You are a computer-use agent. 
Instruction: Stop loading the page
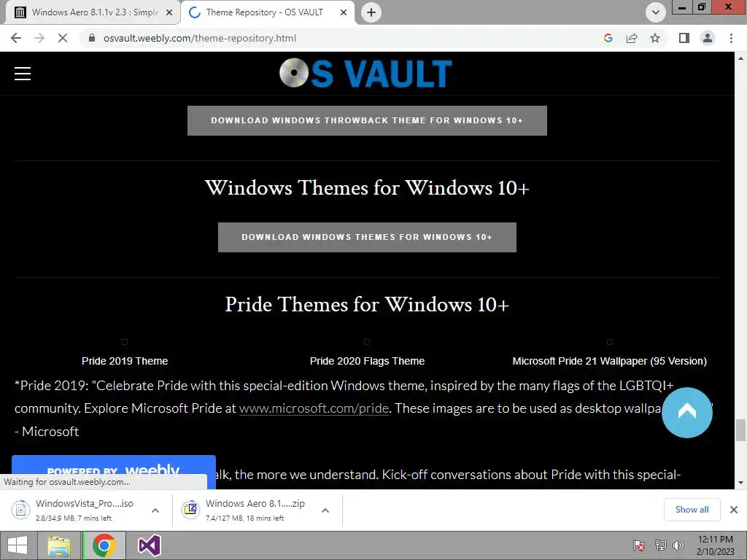click(63, 38)
